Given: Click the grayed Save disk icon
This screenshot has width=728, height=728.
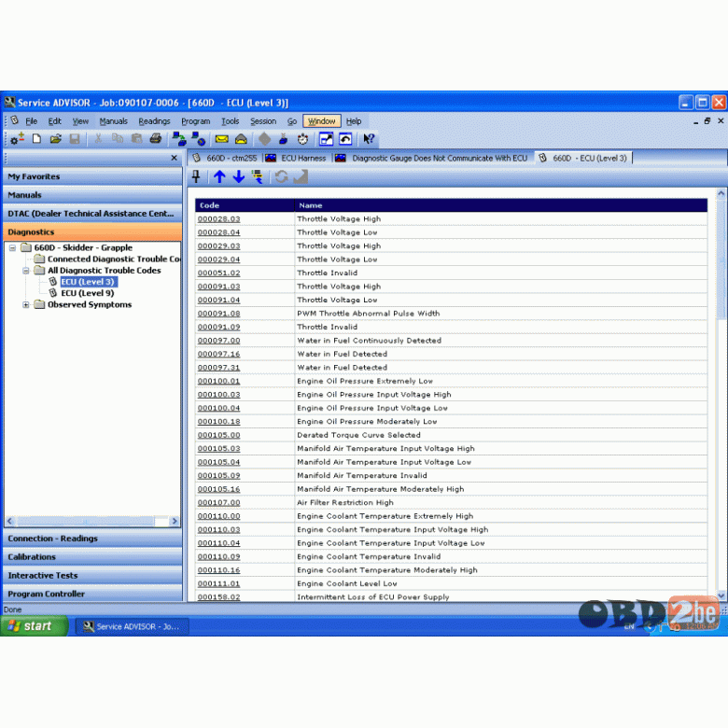Looking at the screenshot, I should 75,138.
